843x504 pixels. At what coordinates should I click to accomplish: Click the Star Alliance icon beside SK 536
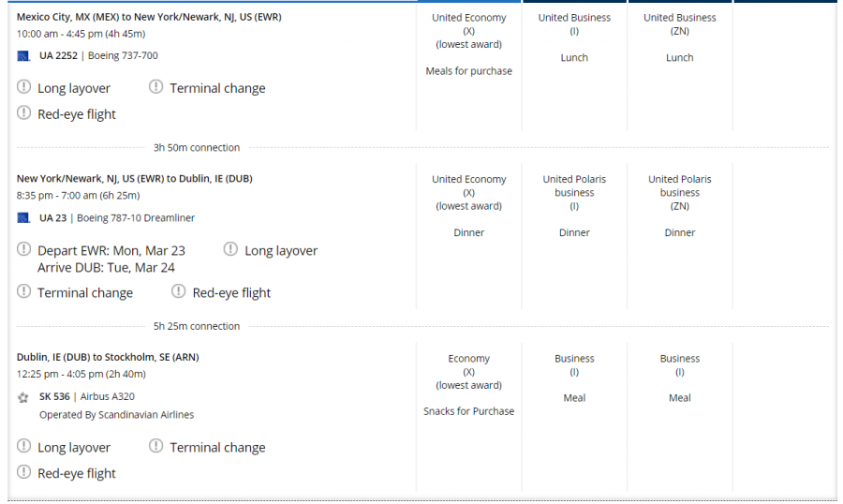click(x=23, y=397)
